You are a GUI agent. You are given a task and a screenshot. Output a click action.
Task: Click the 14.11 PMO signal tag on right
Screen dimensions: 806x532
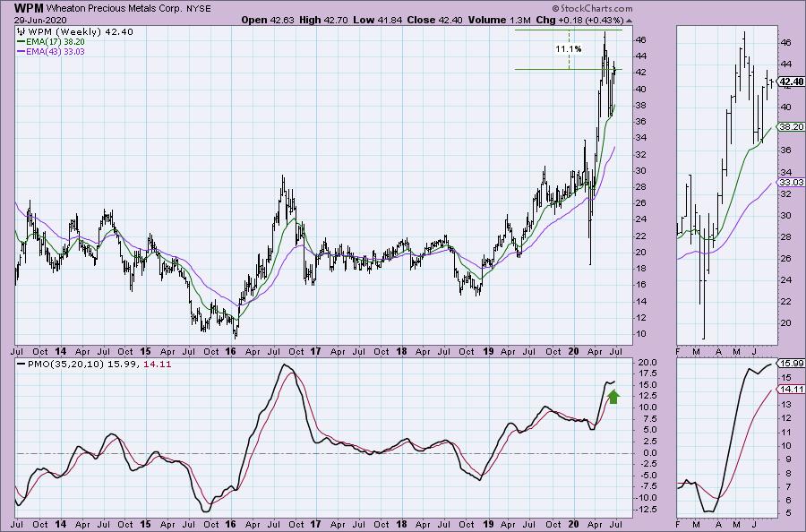[792, 389]
